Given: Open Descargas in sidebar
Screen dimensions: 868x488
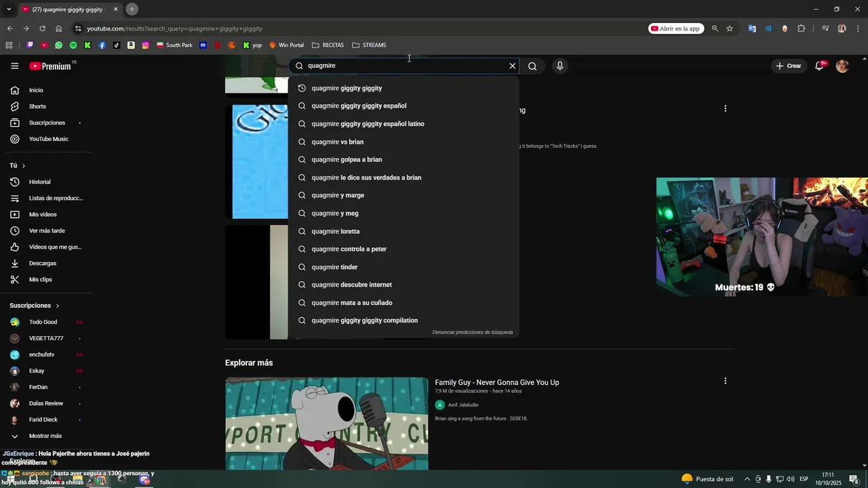Looking at the screenshot, I should (47, 263).
